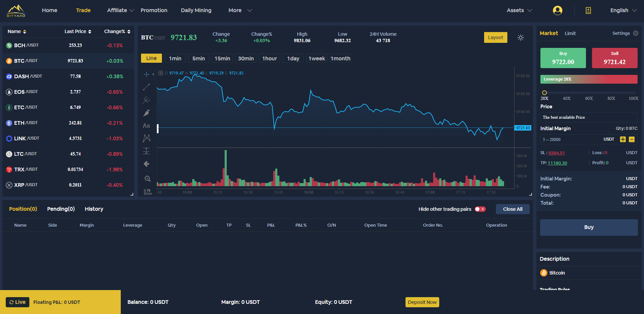Click the DASH coin icon
This screenshot has width=644, height=314.
click(x=9, y=77)
